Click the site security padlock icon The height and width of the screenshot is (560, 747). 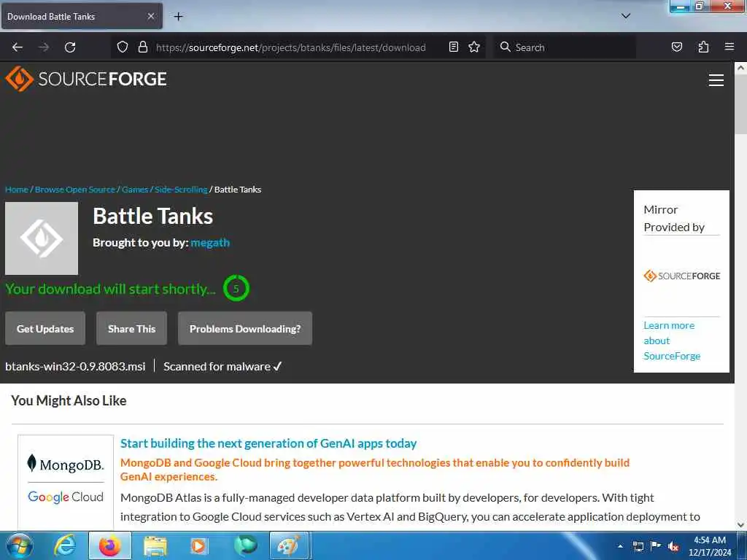142,47
